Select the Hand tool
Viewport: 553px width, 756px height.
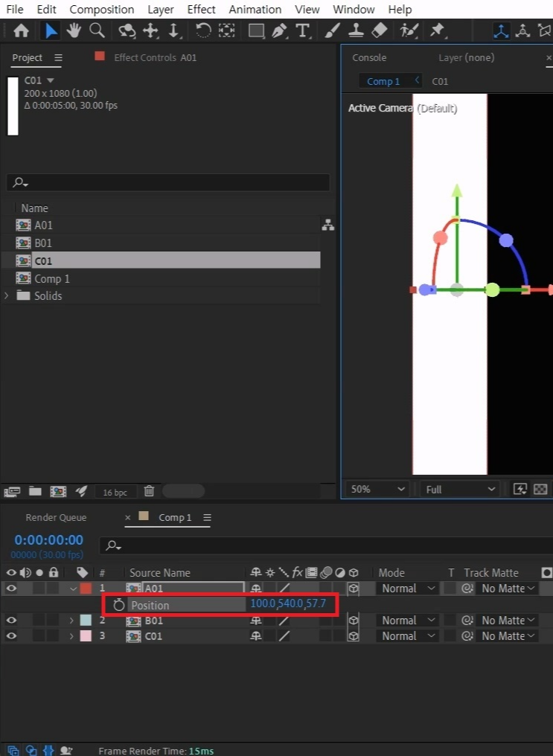pos(74,31)
